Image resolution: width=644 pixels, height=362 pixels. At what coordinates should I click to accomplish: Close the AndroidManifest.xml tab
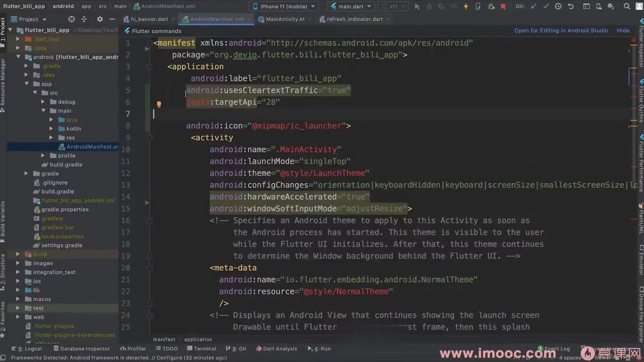[249, 19]
